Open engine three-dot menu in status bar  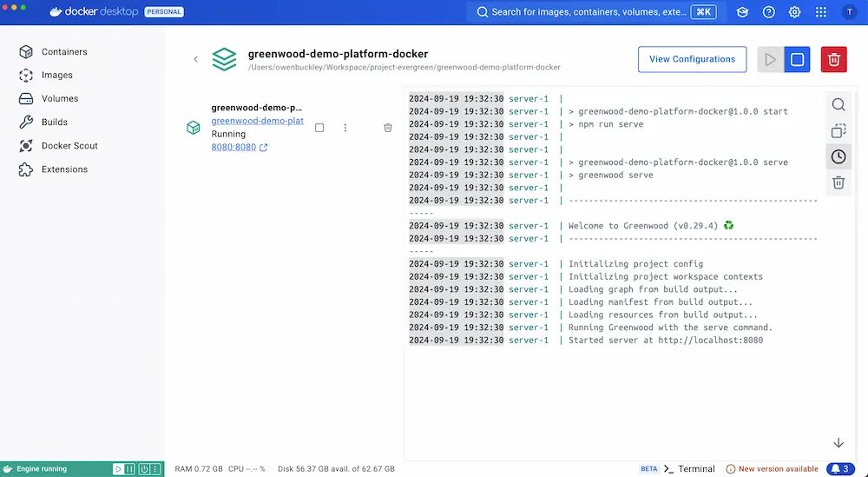[x=157, y=469]
